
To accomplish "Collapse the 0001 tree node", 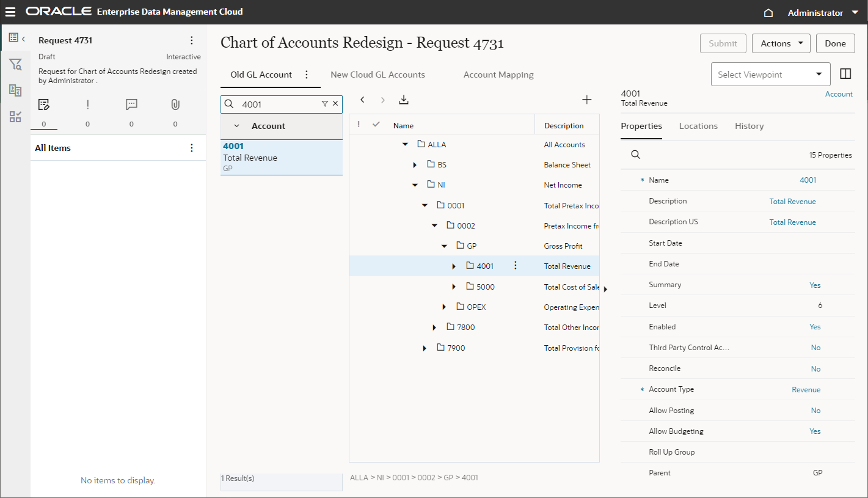I will [425, 206].
